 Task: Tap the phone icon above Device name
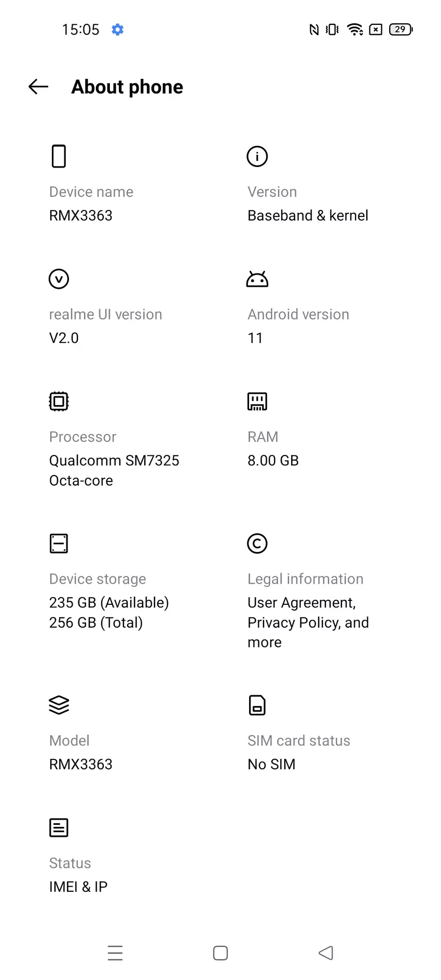tap(59, 156)
